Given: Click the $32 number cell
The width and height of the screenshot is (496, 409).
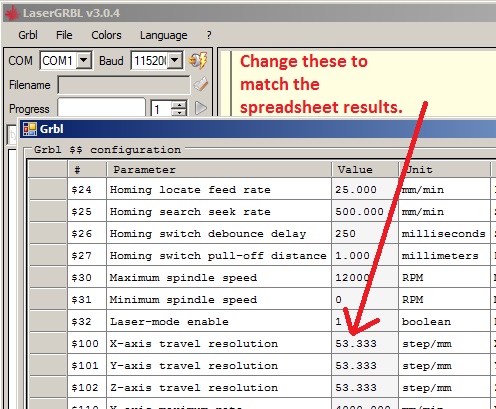Looking at the screenshot, I should tap(87, 321).
